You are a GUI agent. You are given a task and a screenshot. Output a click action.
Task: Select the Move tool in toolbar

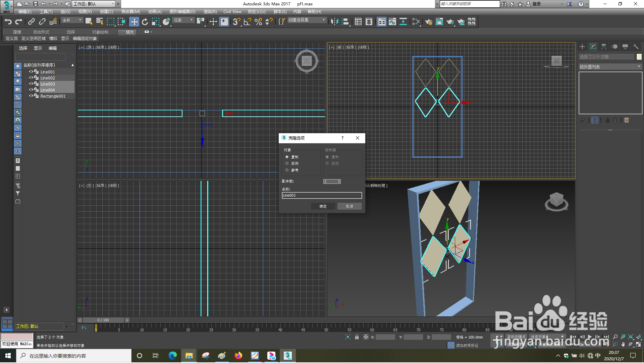(134, 22)
